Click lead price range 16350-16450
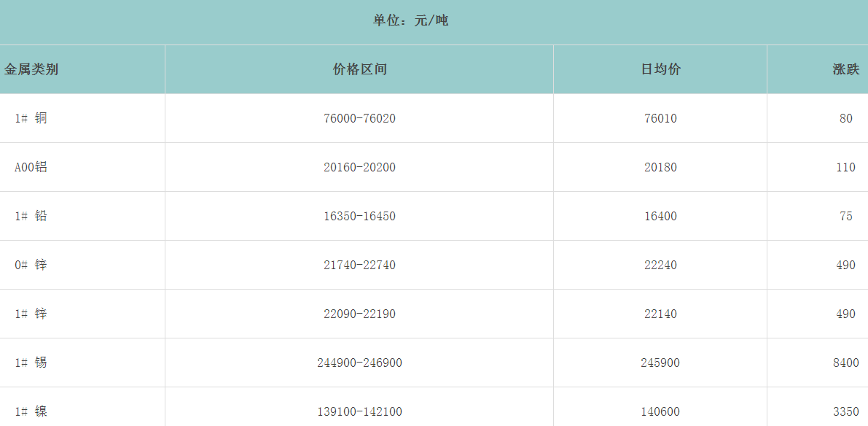 point(359,216)
